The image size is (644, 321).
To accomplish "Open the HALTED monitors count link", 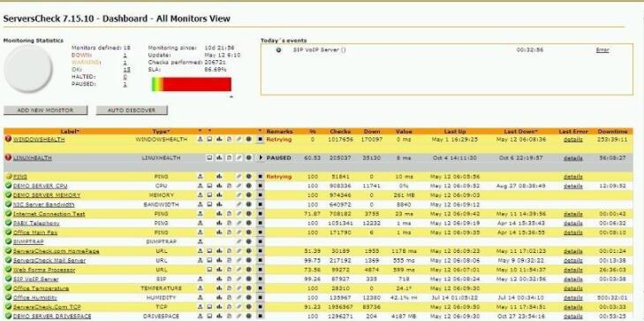I will (125, 77).
